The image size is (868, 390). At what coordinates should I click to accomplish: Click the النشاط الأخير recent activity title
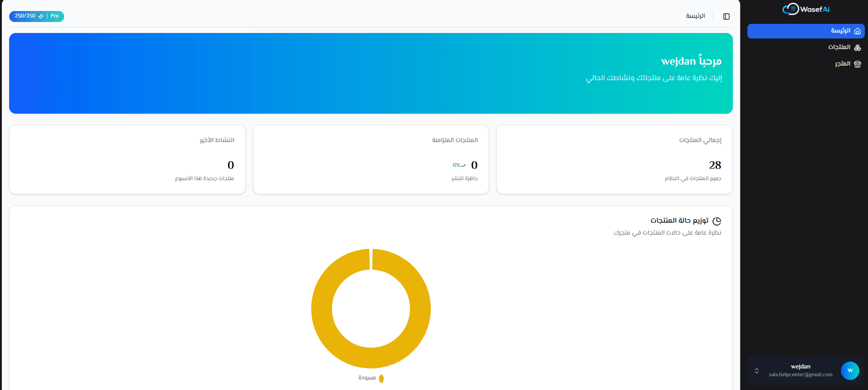217,140
